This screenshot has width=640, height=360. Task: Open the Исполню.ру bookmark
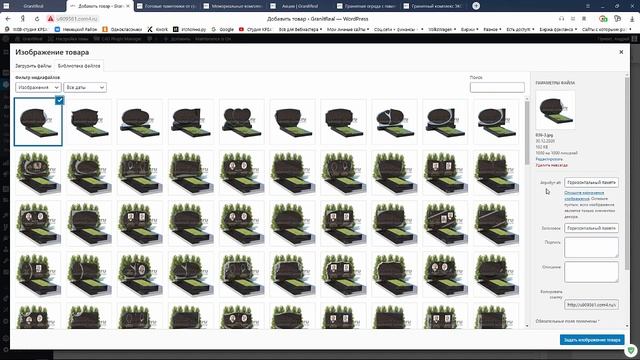tap(189, 29)
